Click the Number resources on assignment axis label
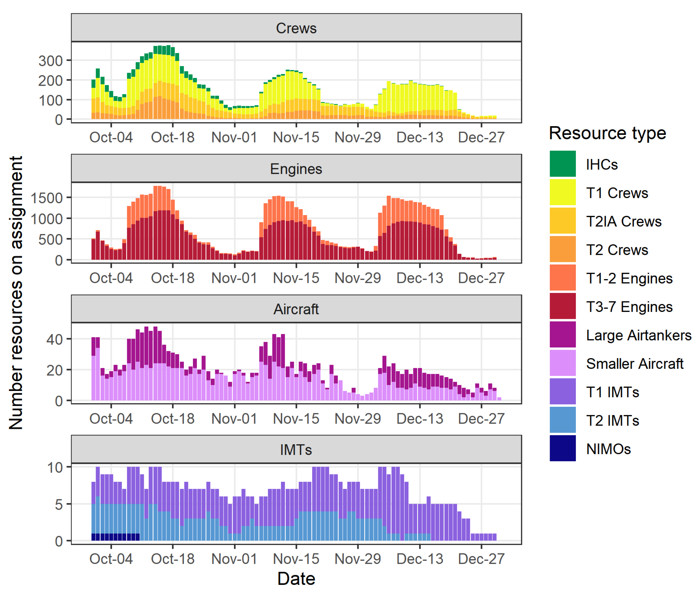This screenshot has width=700, height=591. [x=16, y=292]
